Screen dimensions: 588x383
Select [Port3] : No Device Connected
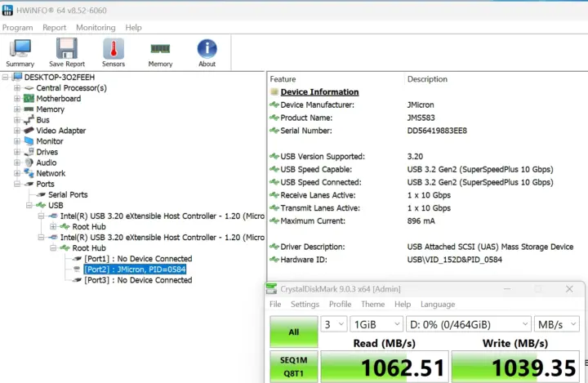pos(138,280)
